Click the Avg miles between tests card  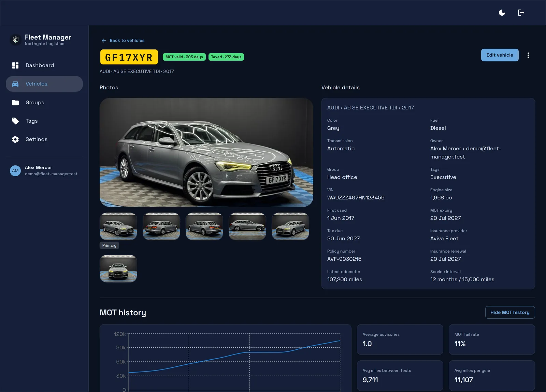coord(400,376)
